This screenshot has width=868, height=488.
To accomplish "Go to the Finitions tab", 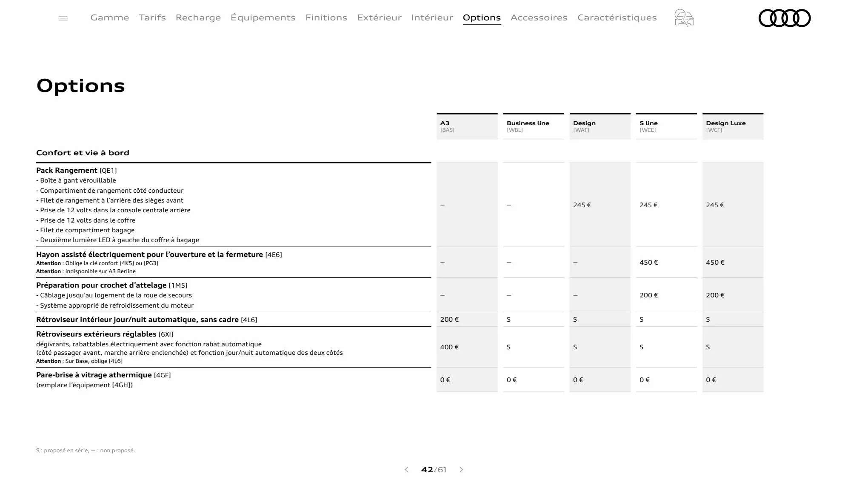I will coord(326,17).
